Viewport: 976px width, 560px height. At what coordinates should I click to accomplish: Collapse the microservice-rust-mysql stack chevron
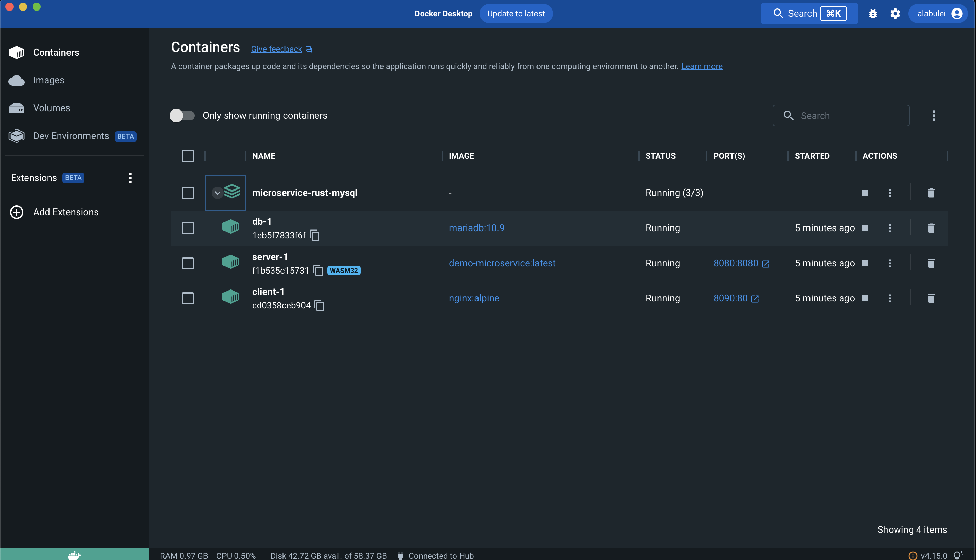click(217, 193)
